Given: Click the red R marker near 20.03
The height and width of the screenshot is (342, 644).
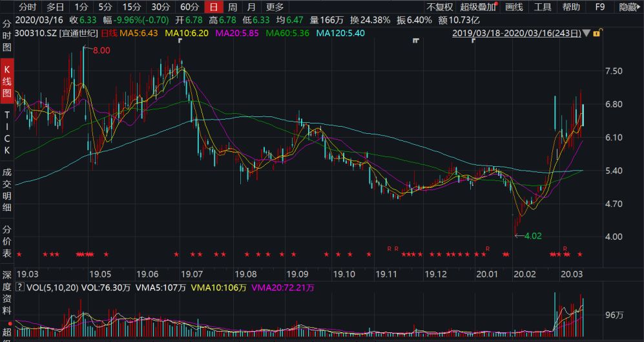Looking at the screenshot, I should pyautogui.click(x=565, y=248).
